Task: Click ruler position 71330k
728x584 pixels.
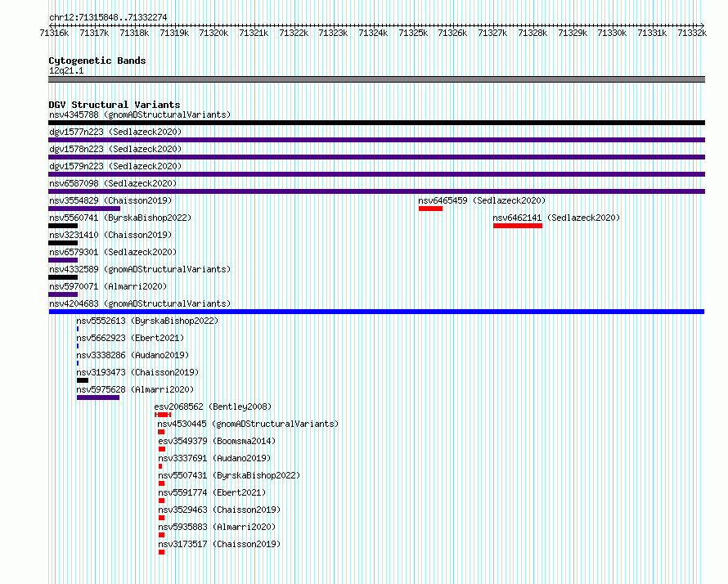Action: click(612, 33)
